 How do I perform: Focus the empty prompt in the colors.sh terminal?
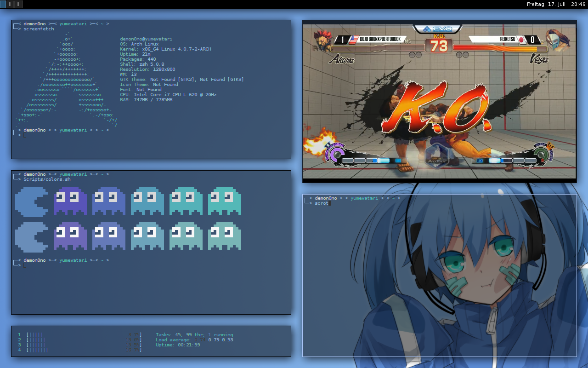pos(25,265)
